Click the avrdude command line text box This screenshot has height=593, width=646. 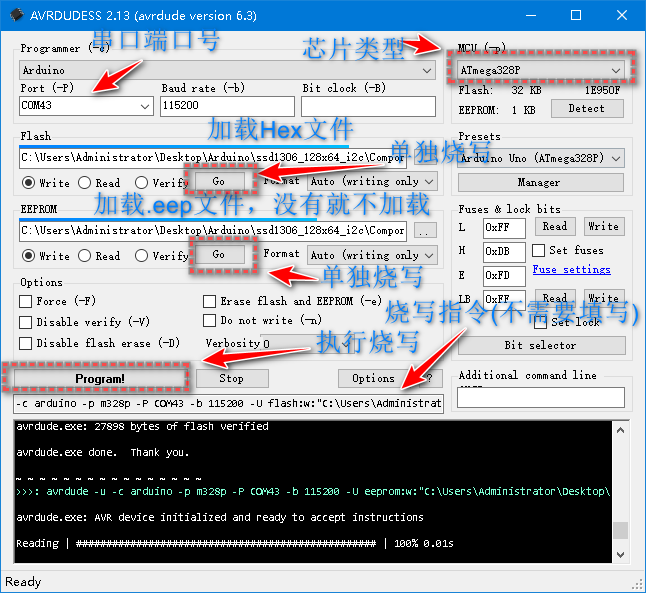point(228,403)
